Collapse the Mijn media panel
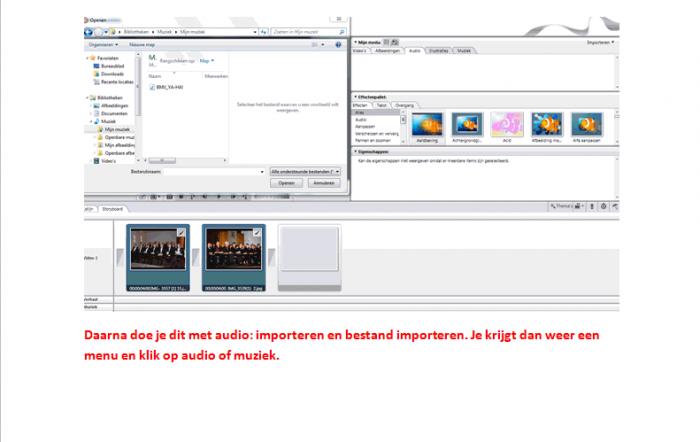The image size is (700, 442). (x=356, y=42)
